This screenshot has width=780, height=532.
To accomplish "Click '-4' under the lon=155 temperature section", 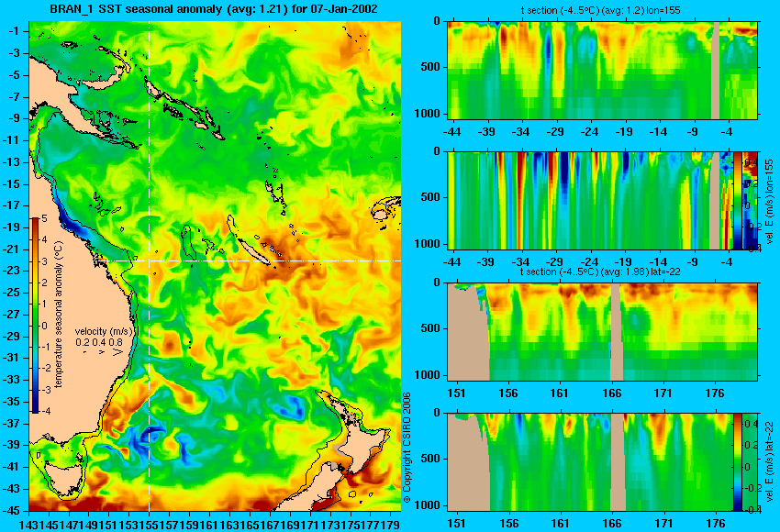I will coord(727,132).
